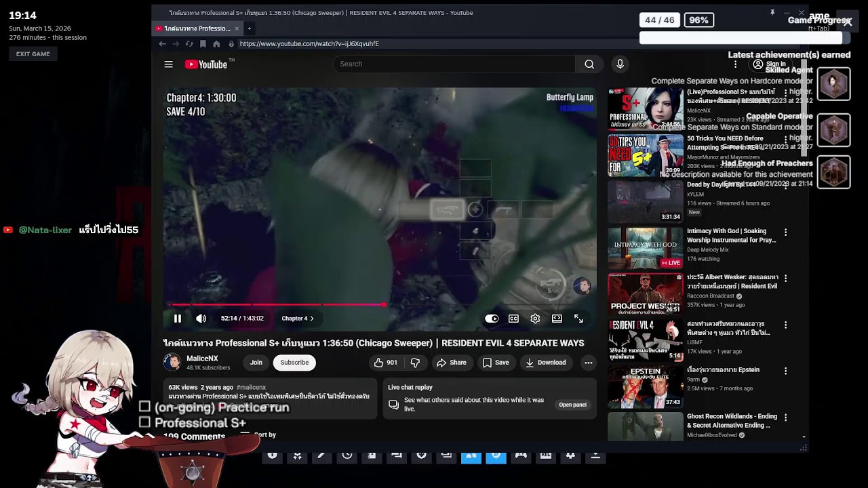Click the Share button
Viewport: 868px width, 488px height.
coord(452,363)
